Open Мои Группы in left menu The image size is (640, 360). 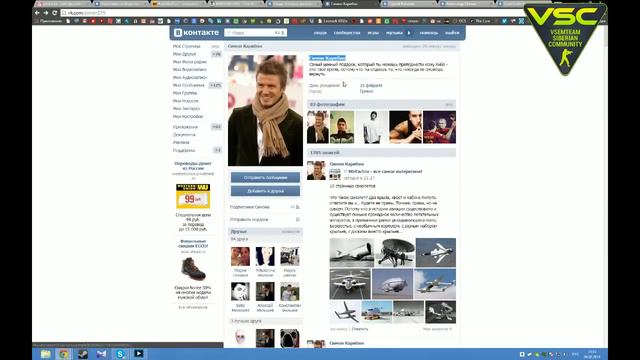[x=184, y=93]
